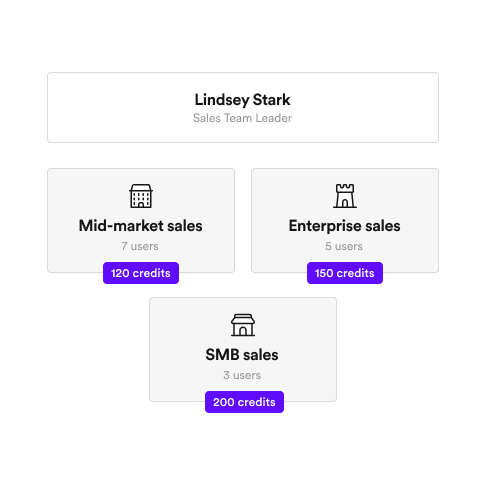The height and width of the screenshot is (485, 485).
Task: Click the number 150 in the Enterprise badge
Action: point(324,273)
